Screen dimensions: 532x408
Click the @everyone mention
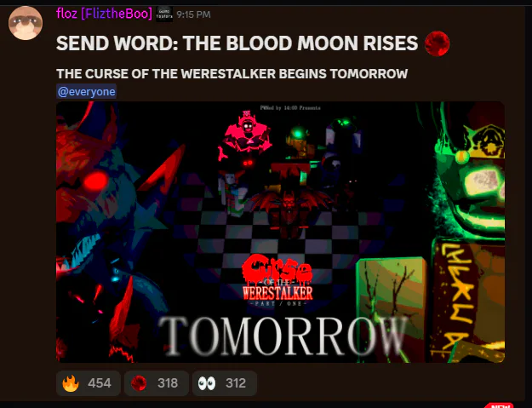87,92
